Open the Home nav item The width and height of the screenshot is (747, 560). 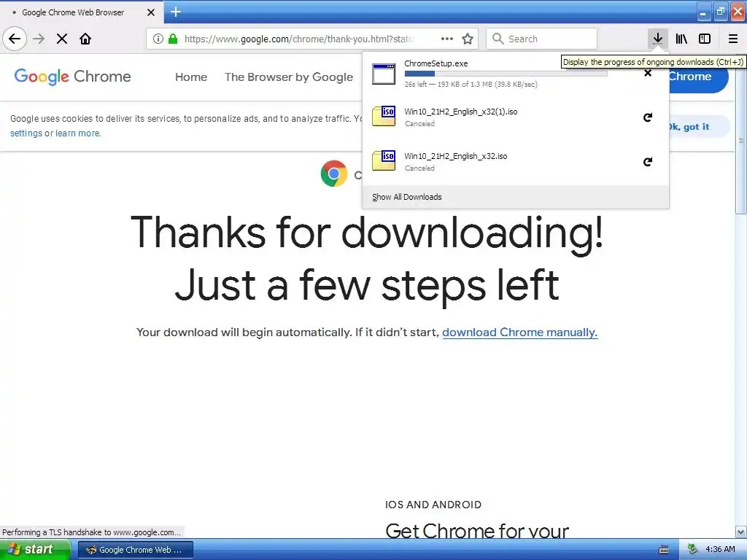click(x=191, y=77)
